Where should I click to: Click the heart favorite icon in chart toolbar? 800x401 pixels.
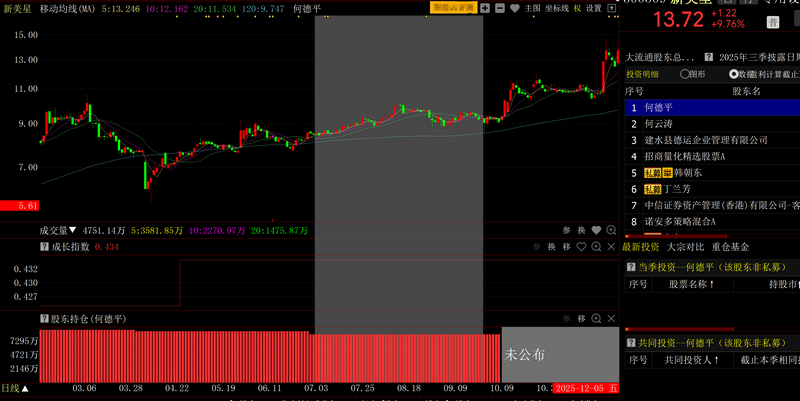(513, 8)
